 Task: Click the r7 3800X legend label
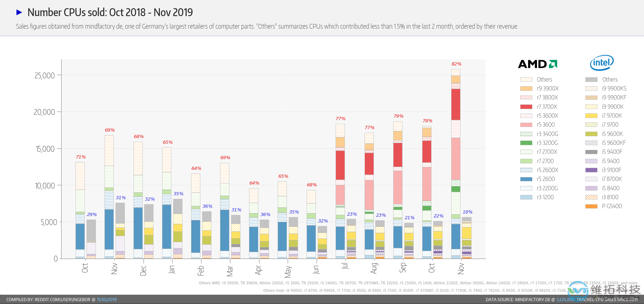point(547,97)
